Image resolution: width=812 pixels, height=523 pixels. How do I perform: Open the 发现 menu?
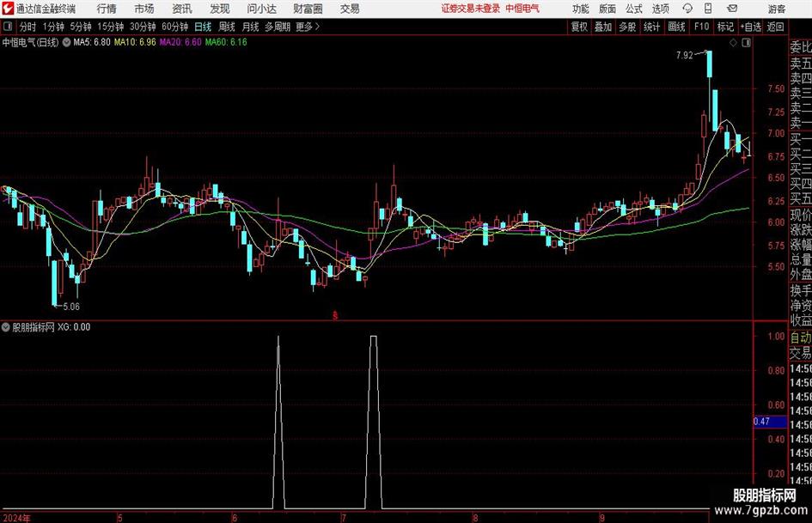click(x=220, y=9)
